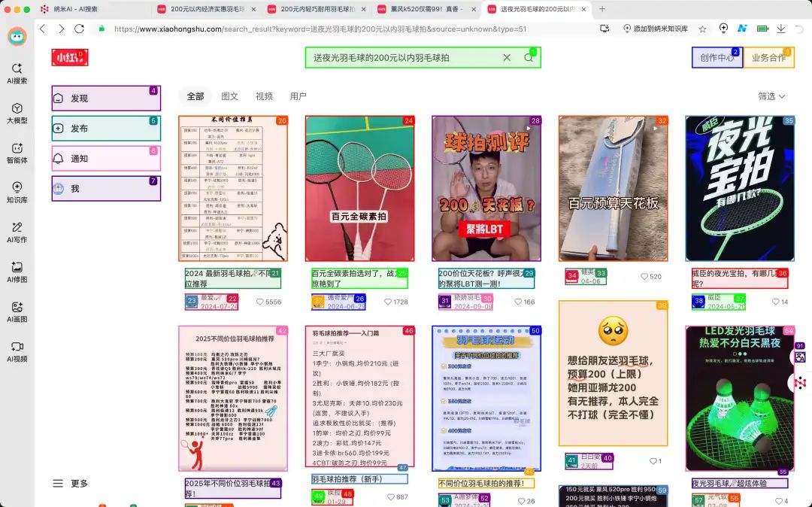Open the 大模型 sidebar icon
This screenshot has height=507, width=812.
click(17, 113)
